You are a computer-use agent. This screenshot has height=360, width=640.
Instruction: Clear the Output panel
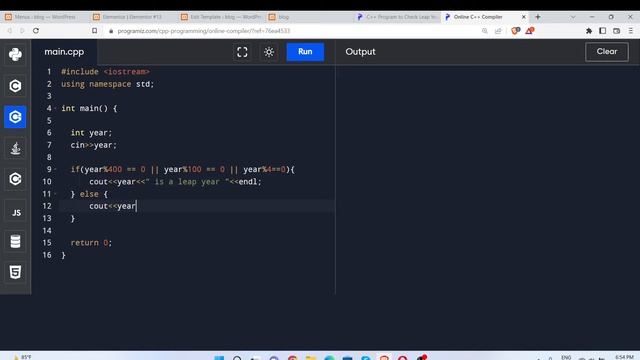(x=607, y=52)
